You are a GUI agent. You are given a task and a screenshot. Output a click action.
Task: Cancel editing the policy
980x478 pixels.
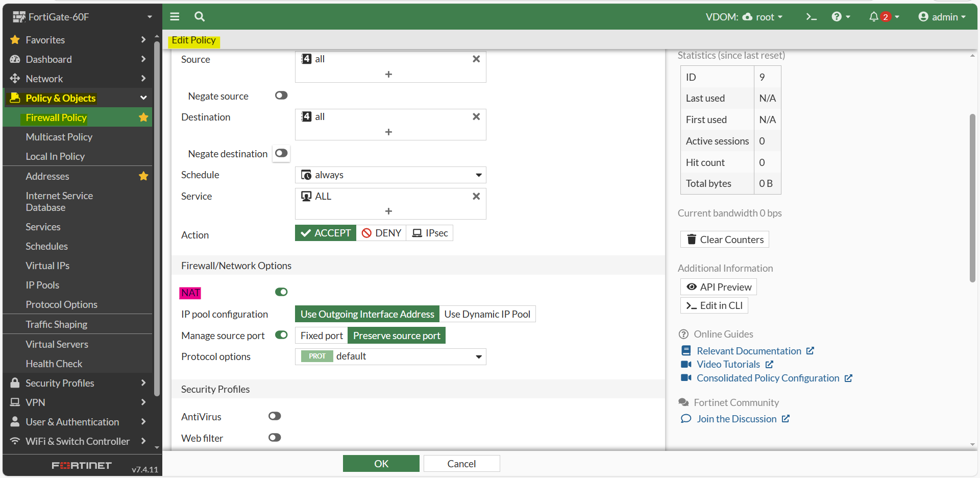pyautogui.click(x=461, y=464)
